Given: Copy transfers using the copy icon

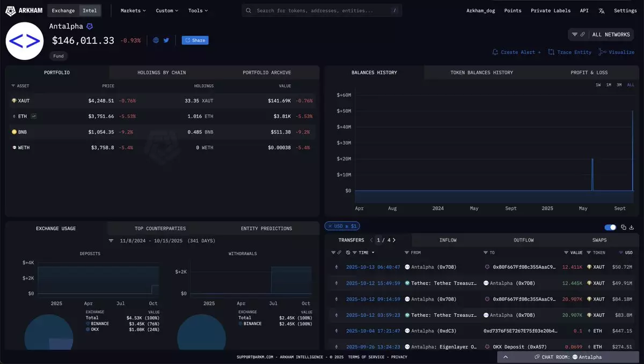Looking at the screenshot, I should click(623, 227).
